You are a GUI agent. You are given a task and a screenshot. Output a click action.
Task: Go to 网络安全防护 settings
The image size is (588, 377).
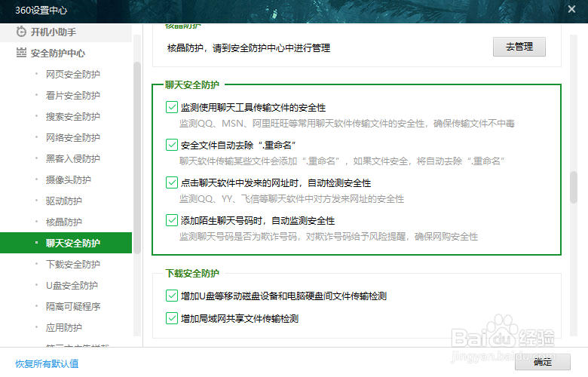pyautogui.click(x=73, y=137)
